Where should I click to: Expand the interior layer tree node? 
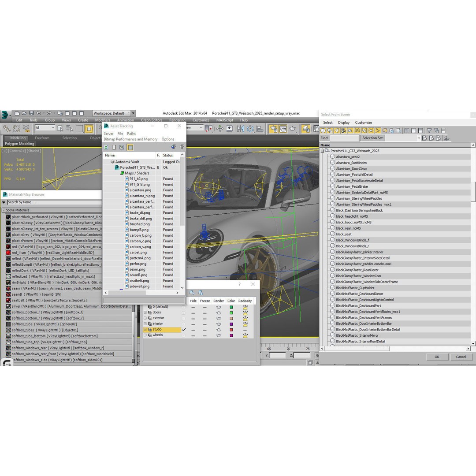[x=145, y=324]
